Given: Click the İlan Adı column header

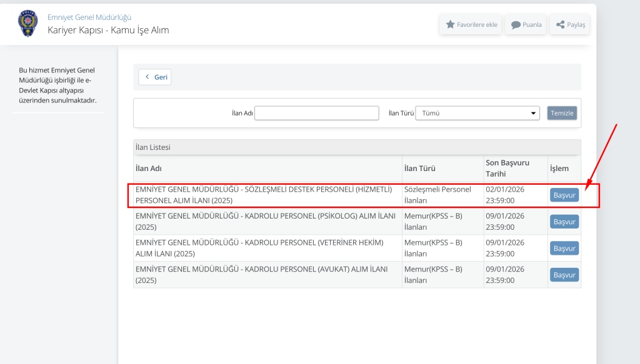Looking at the screenshot, I should 149,169.
